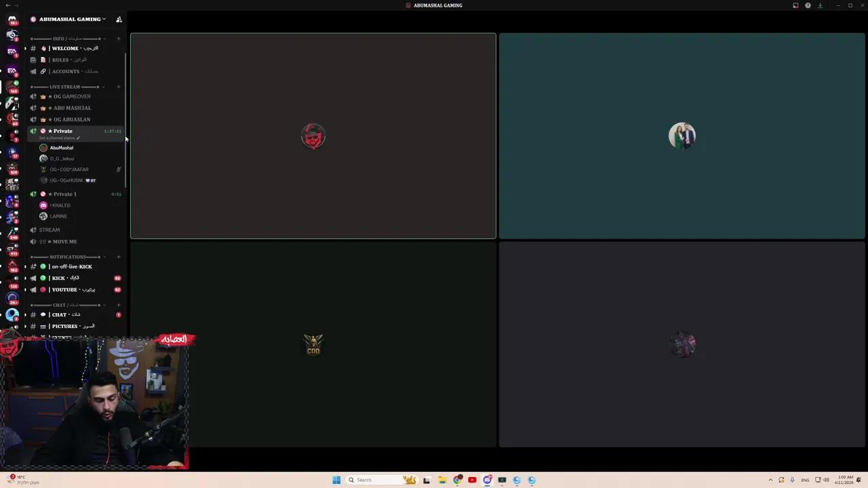Open the PICTURES channel
The image size is (868, 488).
pyautogui.click(x=75, y=326)
